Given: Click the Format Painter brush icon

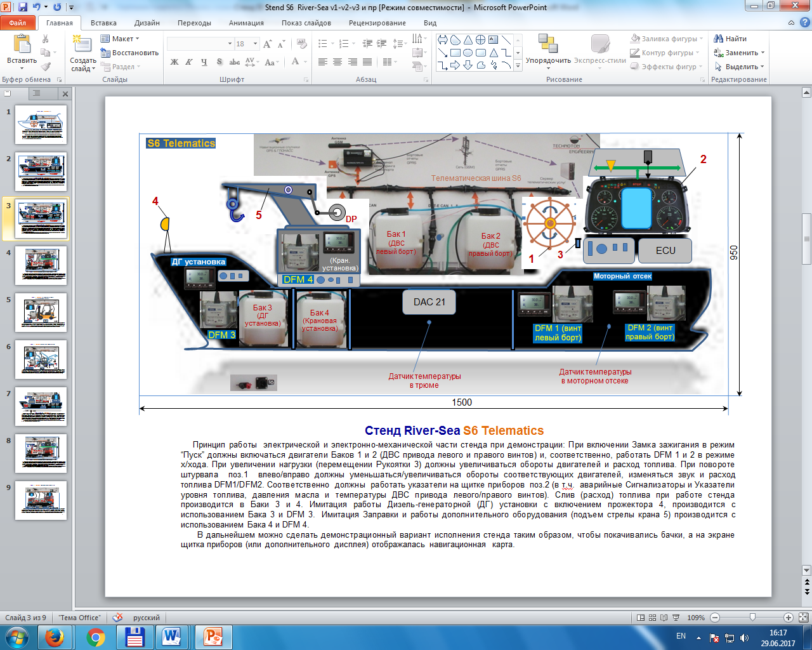Looking at the screenshot, I should tap(46, 67).
